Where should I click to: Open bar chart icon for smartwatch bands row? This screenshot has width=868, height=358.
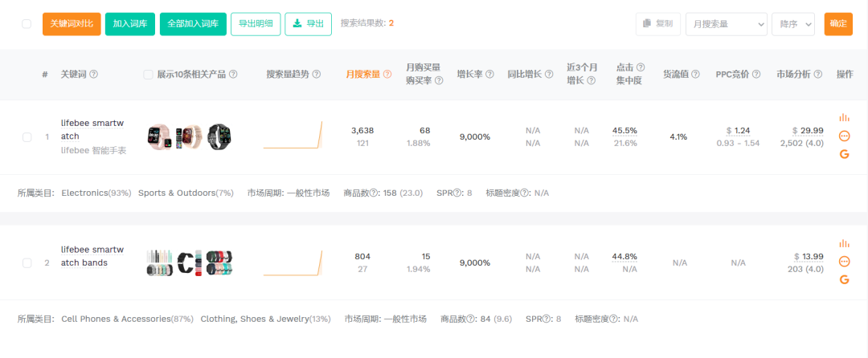844,244
